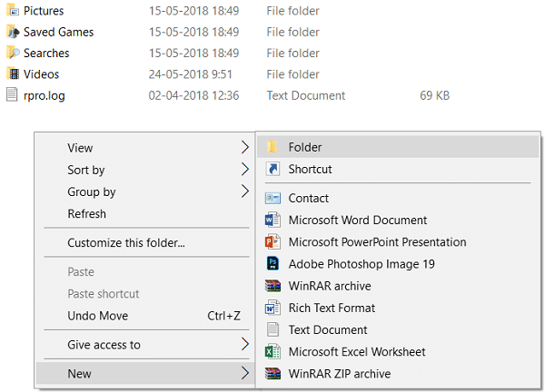The image size is (545, 392).
Task: Expand the View submenu arrow
Action: click(x=245, y=148)
